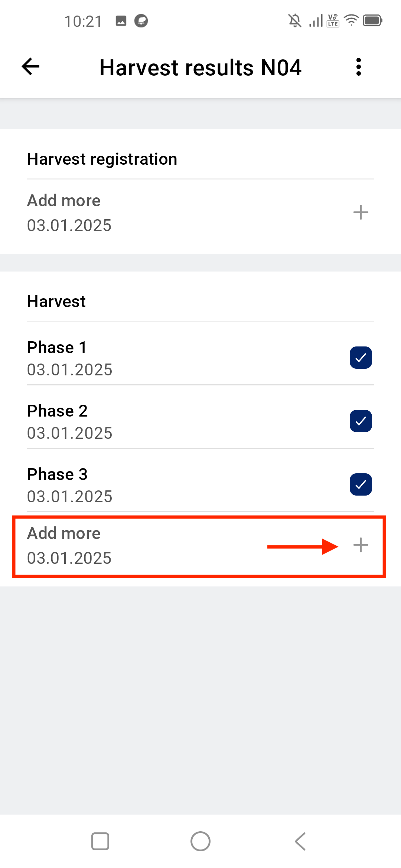Tap plus icon in Harvest Add more row
This screenshot has width=401, height=868.
361,545
